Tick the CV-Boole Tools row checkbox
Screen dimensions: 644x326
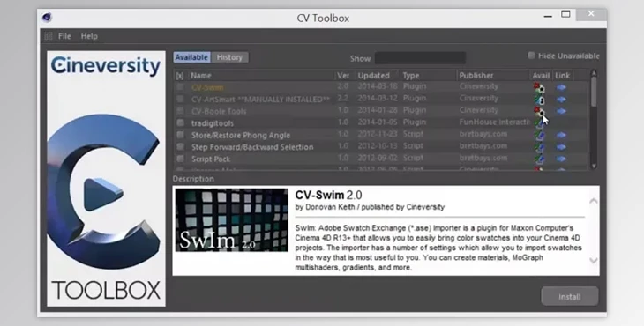tap(180, 111)
